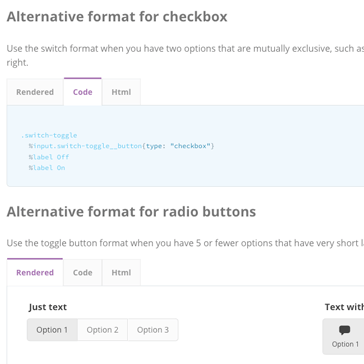Select the Code tab in checkbox section

click(x=83, y=92)
